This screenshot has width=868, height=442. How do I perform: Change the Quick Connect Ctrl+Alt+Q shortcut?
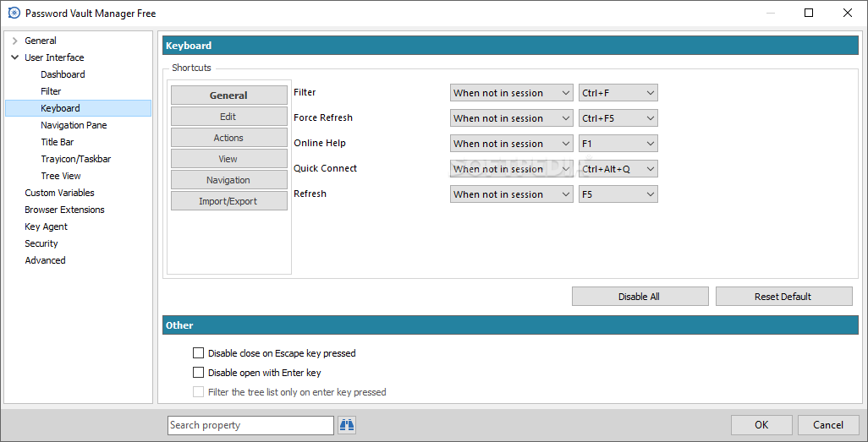click(618, 169)
